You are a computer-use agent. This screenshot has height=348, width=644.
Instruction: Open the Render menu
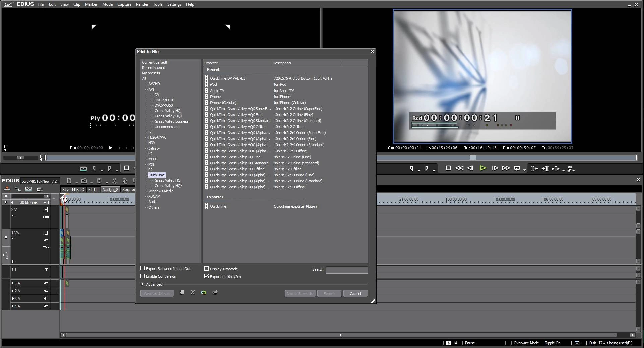click(x=142, y=4)
